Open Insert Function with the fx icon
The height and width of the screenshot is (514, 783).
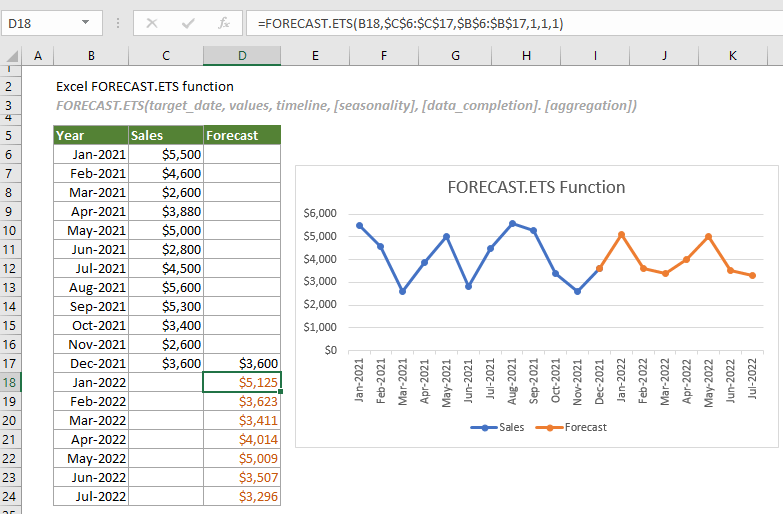pyautogui.click(x=224, y=23)
